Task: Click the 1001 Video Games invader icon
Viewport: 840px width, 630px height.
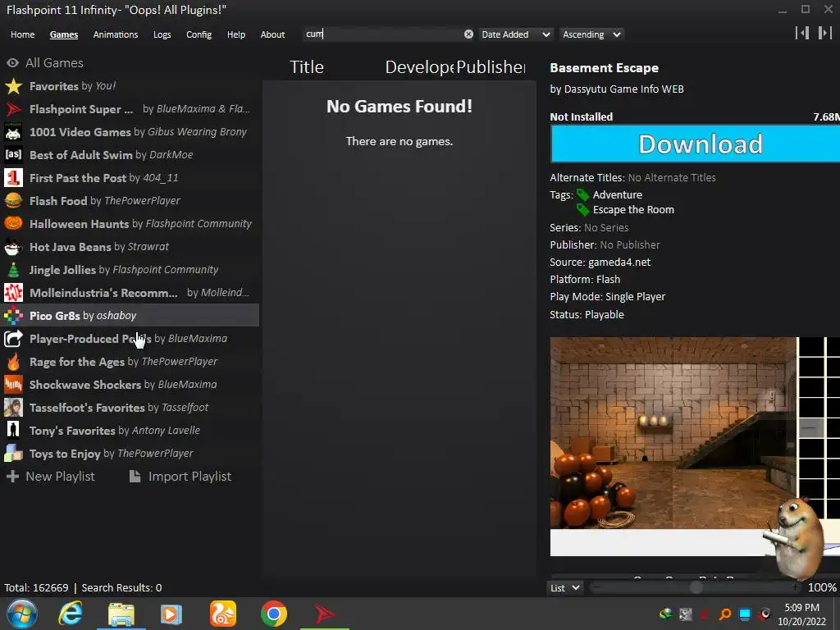Action: click(x=13, y=132)
